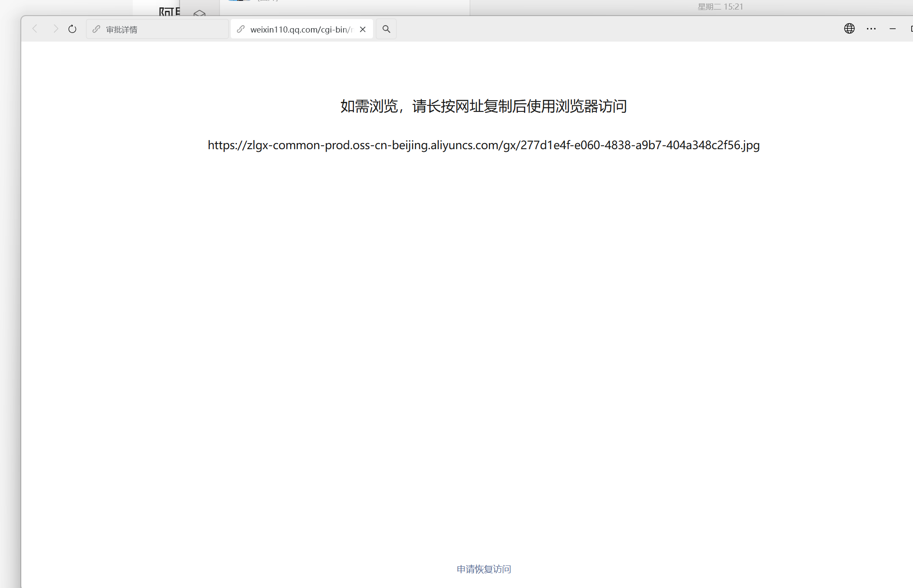Click the 申请恢复访问 link

[x=484, y=569]
